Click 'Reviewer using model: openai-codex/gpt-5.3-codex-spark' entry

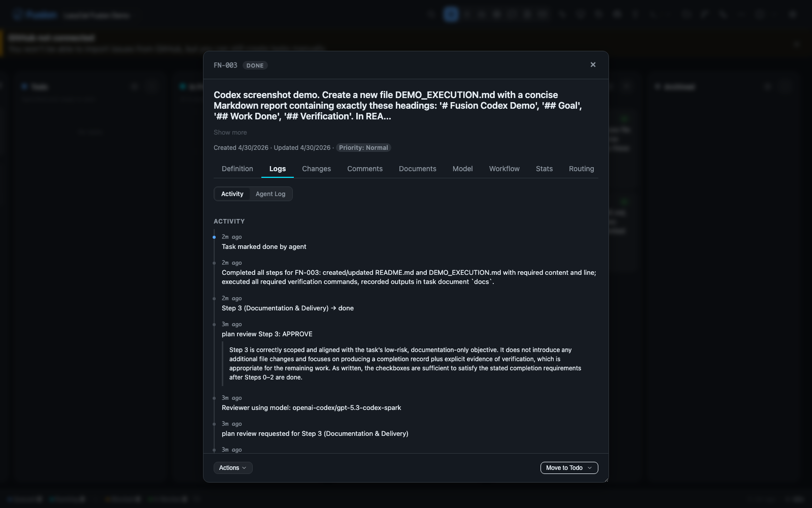point(311,407)
